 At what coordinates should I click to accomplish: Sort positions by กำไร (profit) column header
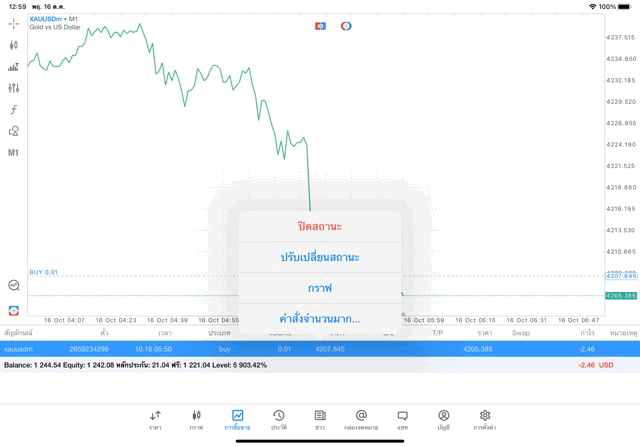(587, 332)
